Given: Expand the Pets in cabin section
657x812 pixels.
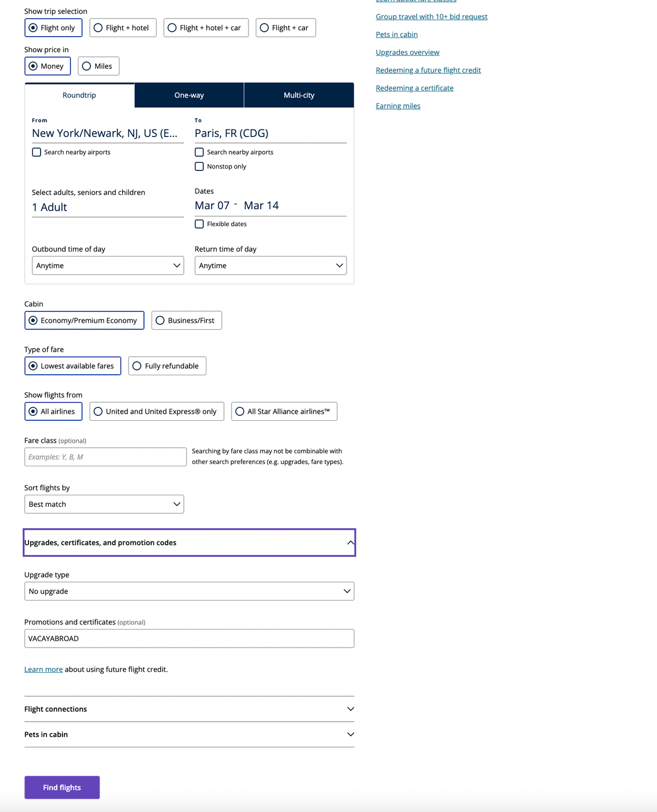Looking at the screenshot, I should [x=189, y=734].
